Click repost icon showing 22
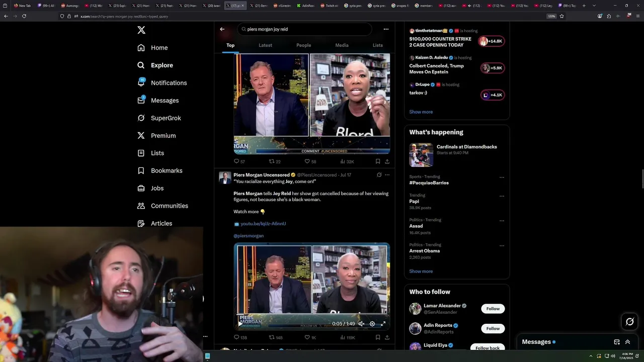 point(272,161)
